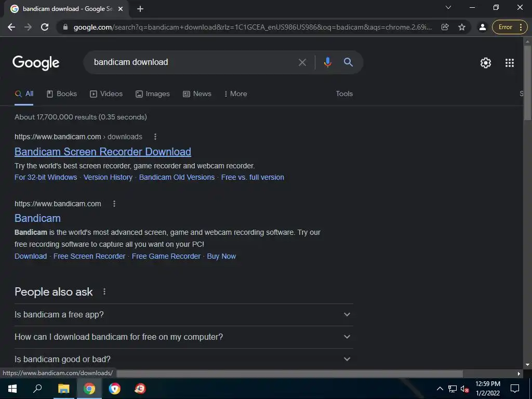Open the Free vs. full version link
The image size is (532, 399).
[252, 178]
